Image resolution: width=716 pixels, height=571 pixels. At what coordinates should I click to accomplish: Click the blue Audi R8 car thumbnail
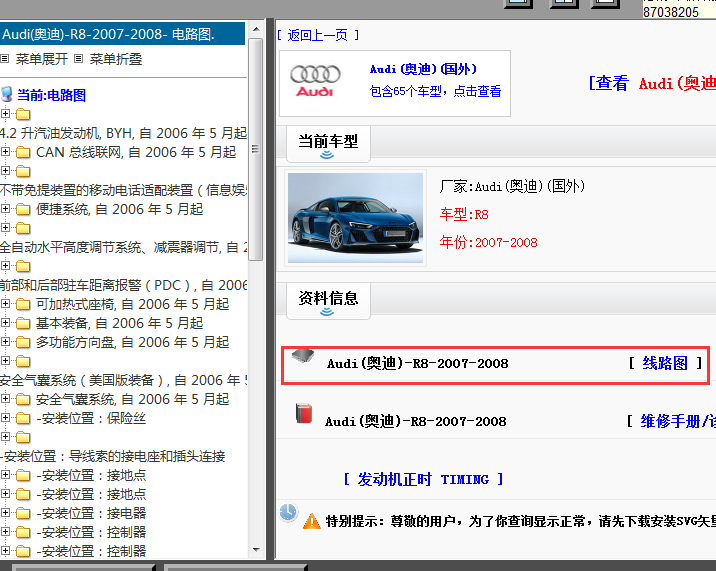(x=355, y=217)
